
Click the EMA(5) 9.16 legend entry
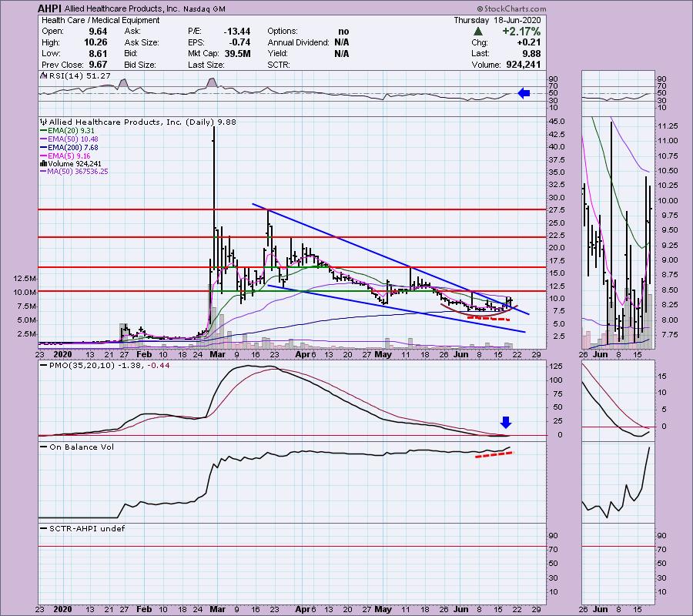point(69,156)
